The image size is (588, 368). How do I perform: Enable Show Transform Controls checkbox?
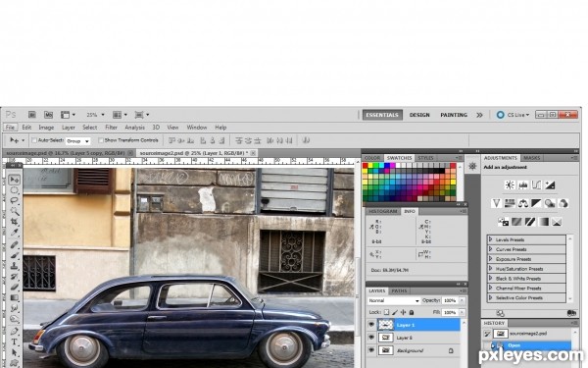point(101,140)
